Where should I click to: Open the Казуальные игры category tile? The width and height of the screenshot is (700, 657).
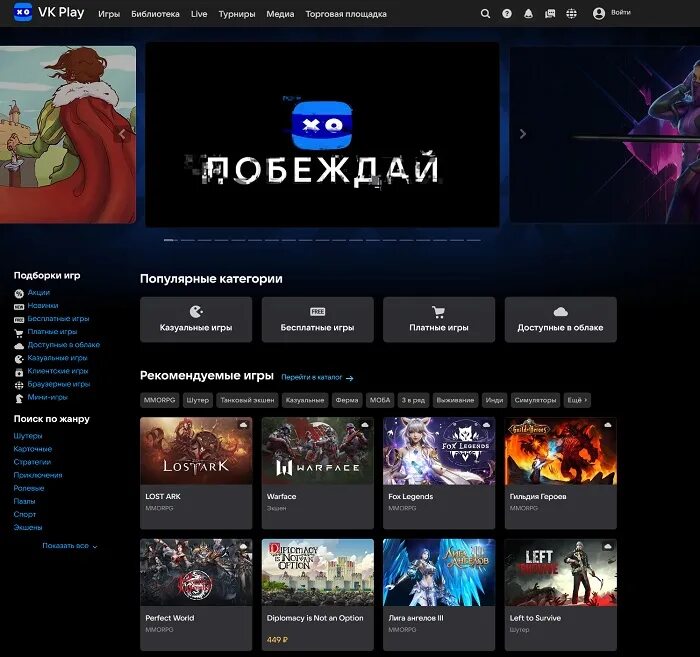click(x=196, y=320)
